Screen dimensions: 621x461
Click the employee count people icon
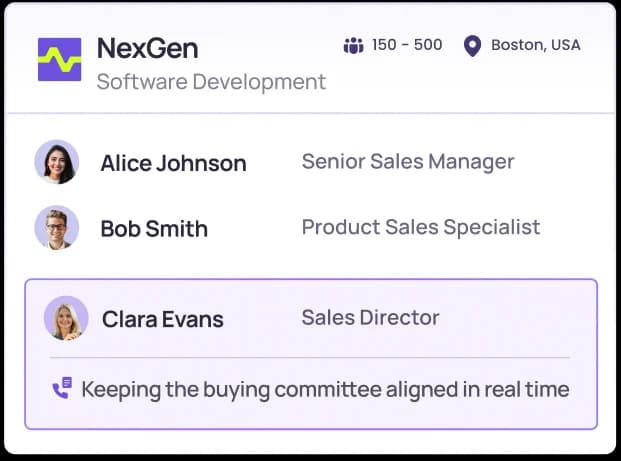(353, 45)
